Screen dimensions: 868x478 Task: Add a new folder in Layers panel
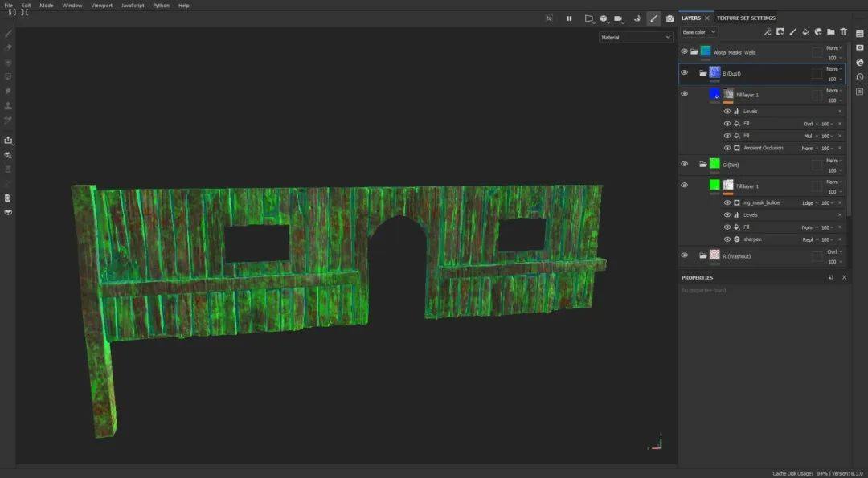[830, 32]
